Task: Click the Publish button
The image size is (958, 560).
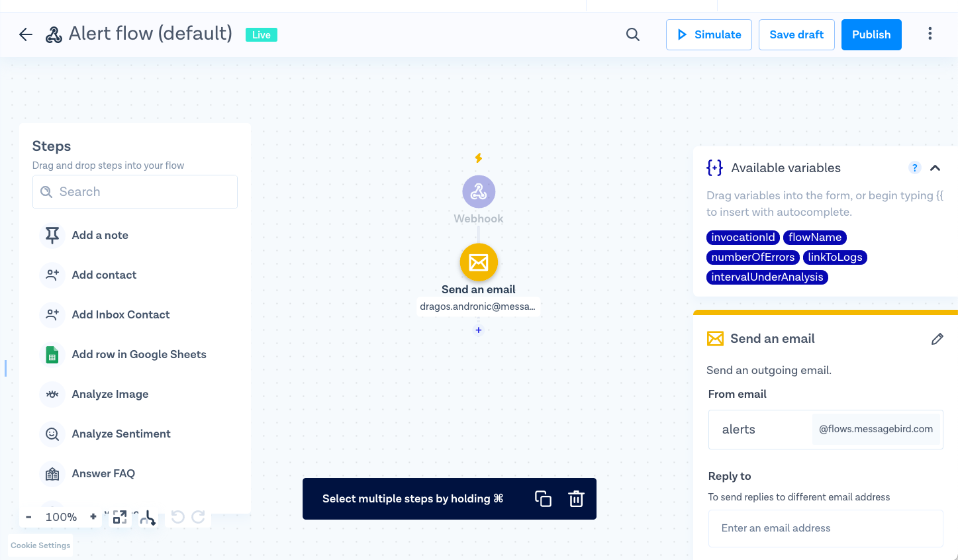Action: [x=871, y=34]
